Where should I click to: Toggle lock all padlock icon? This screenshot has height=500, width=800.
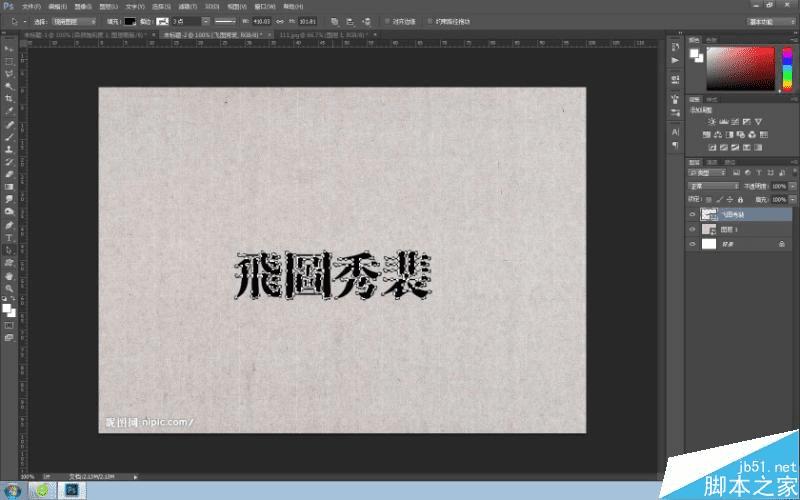(740, 199)
